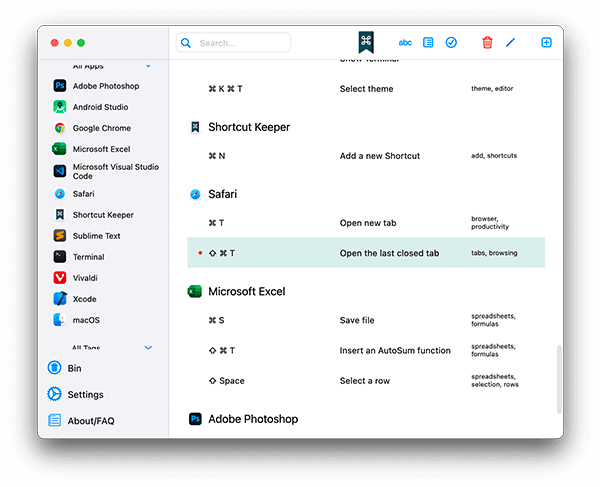The width and height of the screenshot is (600, 487).
Task: Click the Adobe Photoshop sidebar icon
Action: [x=60, y=86]
